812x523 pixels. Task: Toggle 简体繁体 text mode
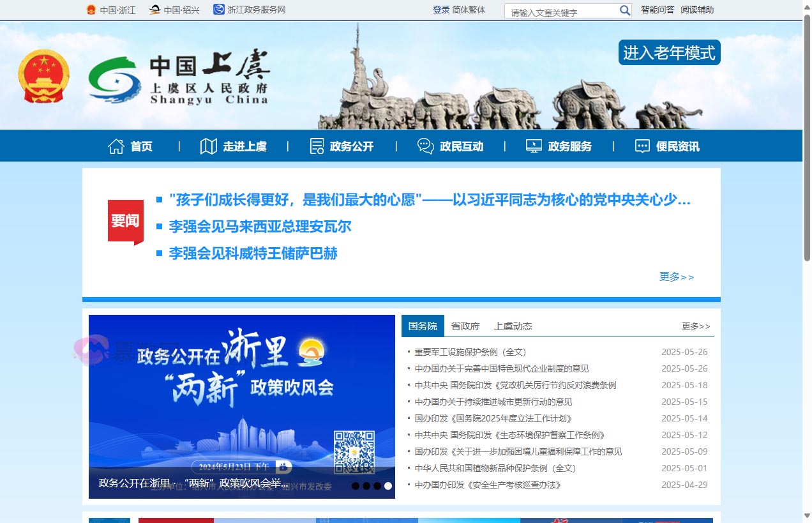click(467, 10)
